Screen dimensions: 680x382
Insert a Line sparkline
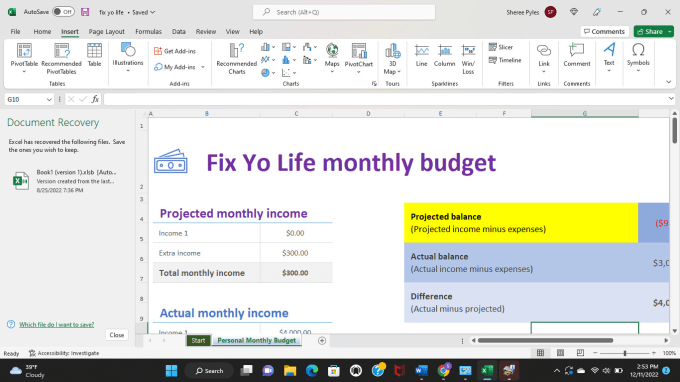click(x=421, y=56)
